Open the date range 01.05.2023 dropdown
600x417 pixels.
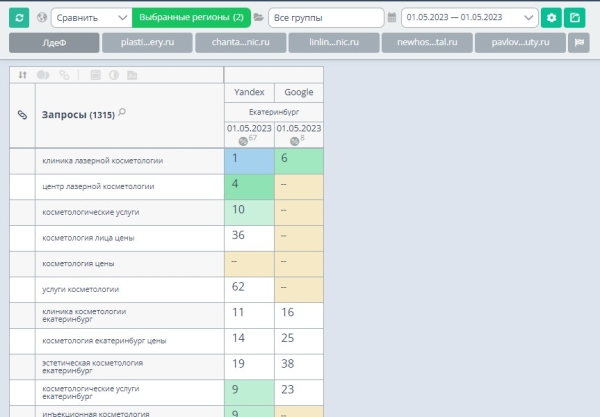pyautogui.click(x=469, y=17)
